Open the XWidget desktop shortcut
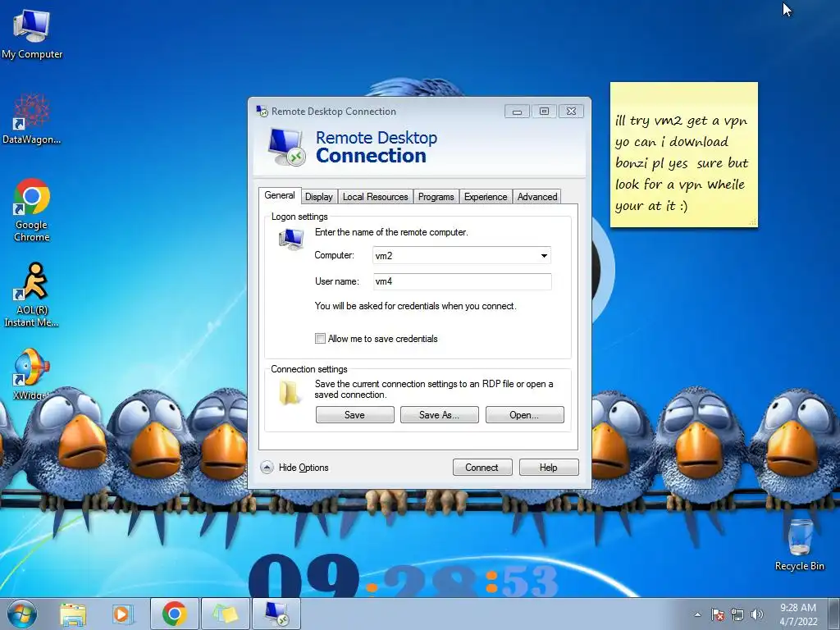This screenshot has height=630, width=840. click(x=32, y=374)
